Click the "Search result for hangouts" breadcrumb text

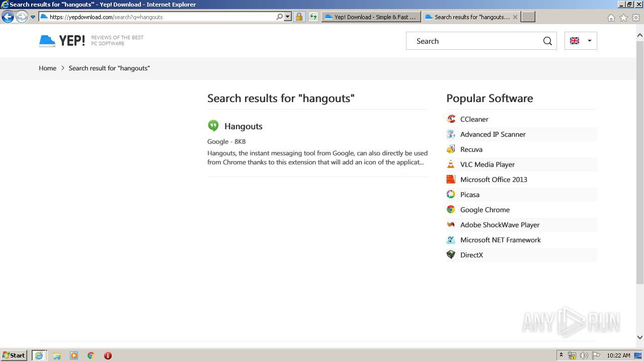(109, 68)
